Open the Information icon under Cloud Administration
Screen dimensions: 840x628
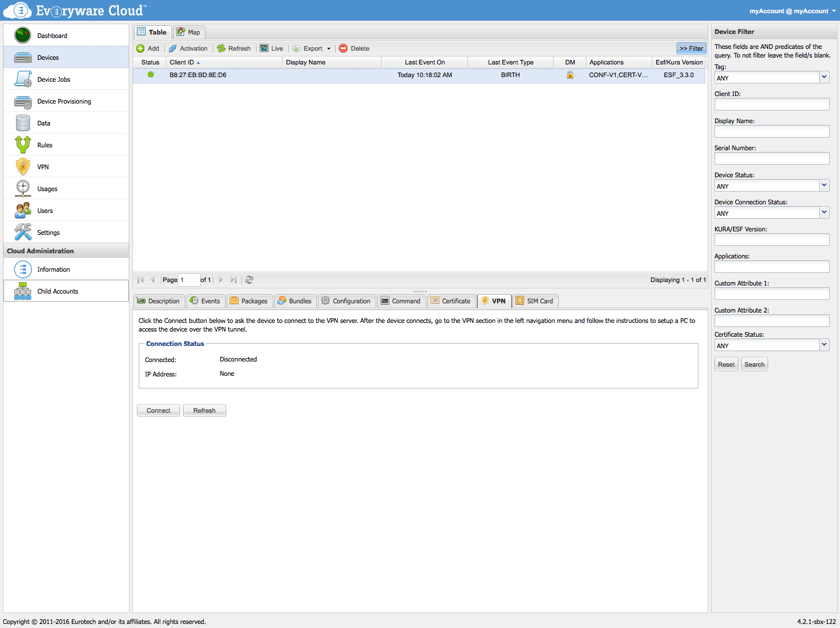(23, 269)
